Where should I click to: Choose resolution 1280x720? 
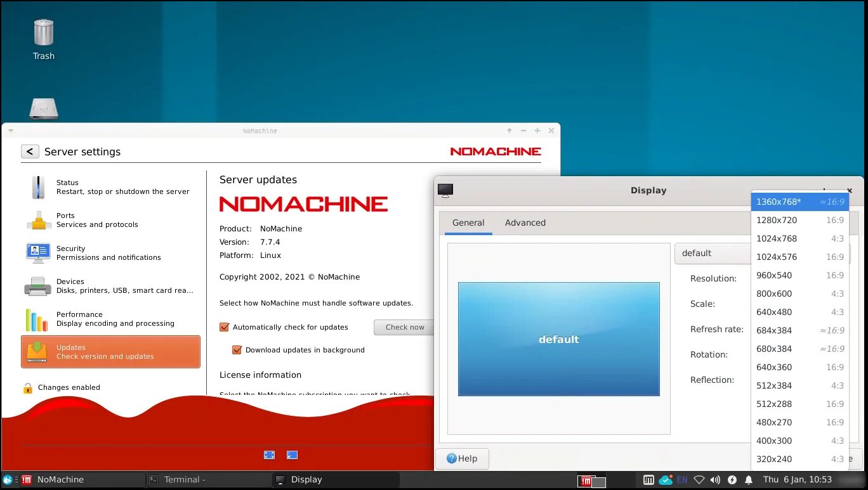[799, 220]
